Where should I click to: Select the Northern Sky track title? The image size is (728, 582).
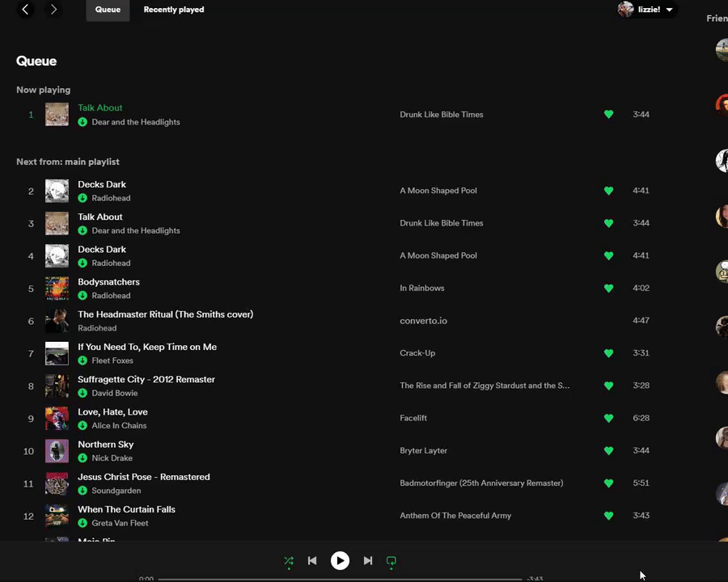tap(105, 444)
